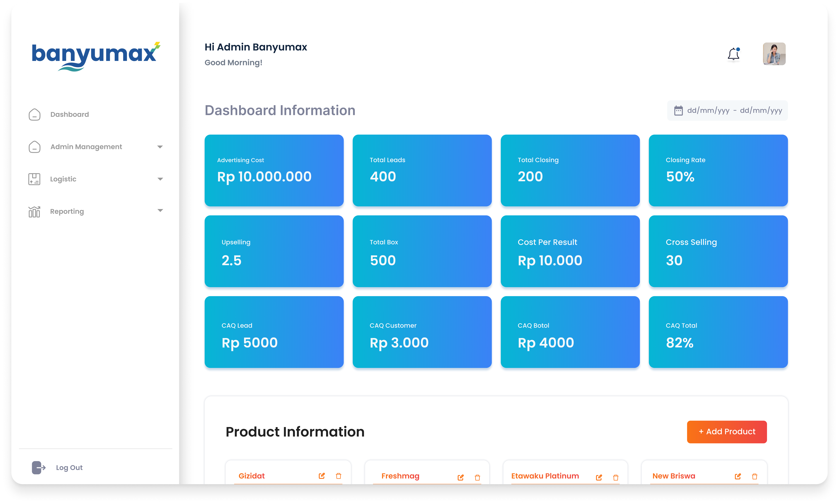Click the Advertising Cost card

point(274,170)
